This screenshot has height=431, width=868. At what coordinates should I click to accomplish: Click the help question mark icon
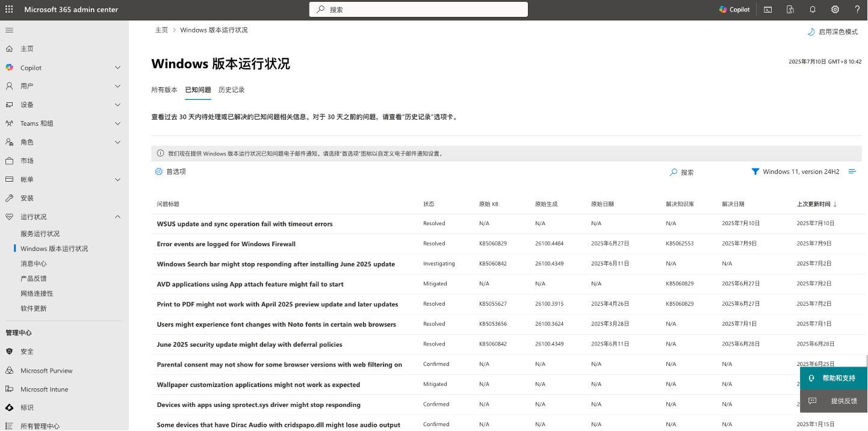pyautogui.click(x=857, y=10)
